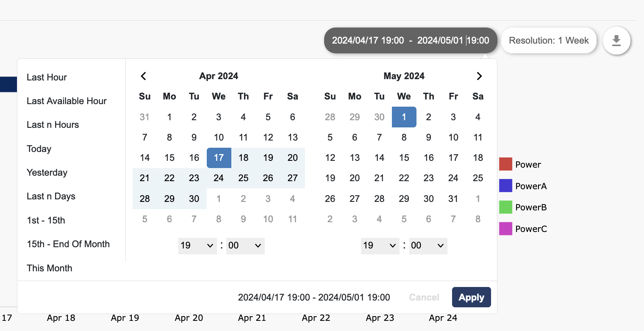Click the blue PowerA legend swatch
The image size is (644, 331).
point(505,186)
